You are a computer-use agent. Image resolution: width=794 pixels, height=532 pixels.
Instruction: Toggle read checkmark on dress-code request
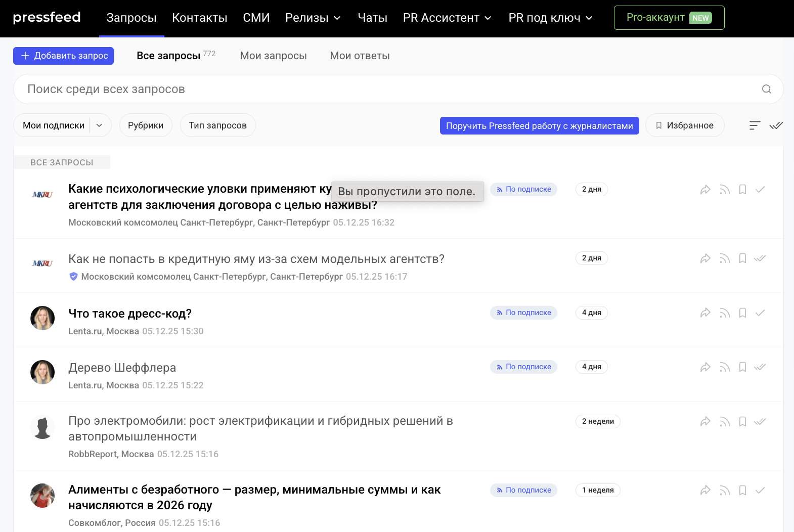pyautogui.click(x=760, y=313)
